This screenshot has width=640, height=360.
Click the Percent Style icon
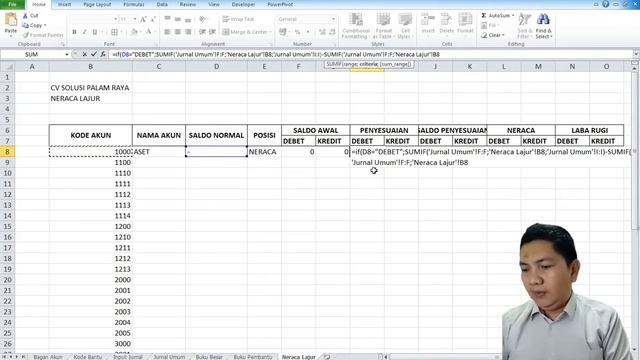tap(298, 32)
